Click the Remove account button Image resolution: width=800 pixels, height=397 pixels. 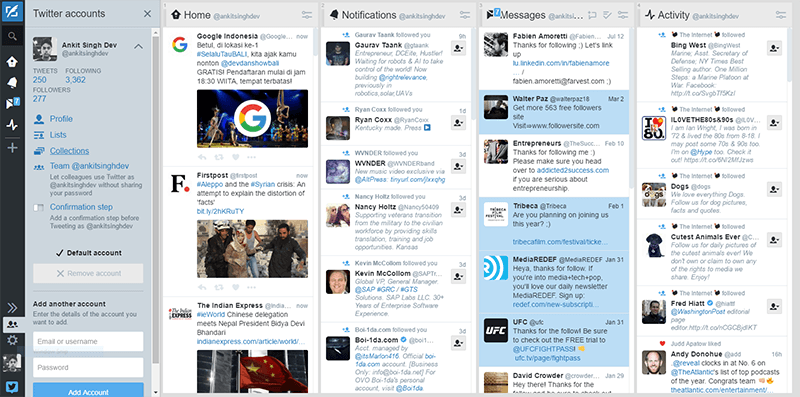pos(88,274)
